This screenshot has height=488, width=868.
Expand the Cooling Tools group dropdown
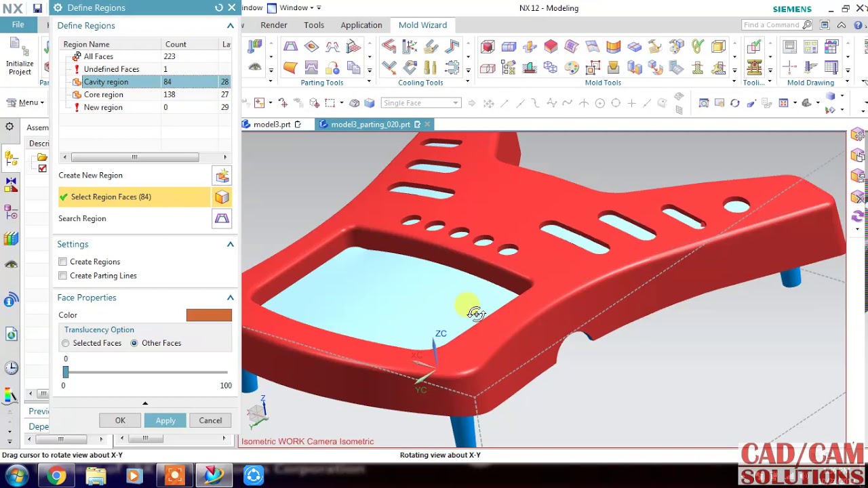(468, 83)
